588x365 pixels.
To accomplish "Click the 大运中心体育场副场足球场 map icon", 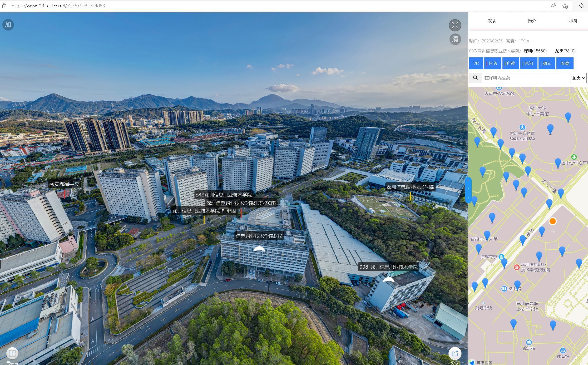I will click(x=522, y=127).
